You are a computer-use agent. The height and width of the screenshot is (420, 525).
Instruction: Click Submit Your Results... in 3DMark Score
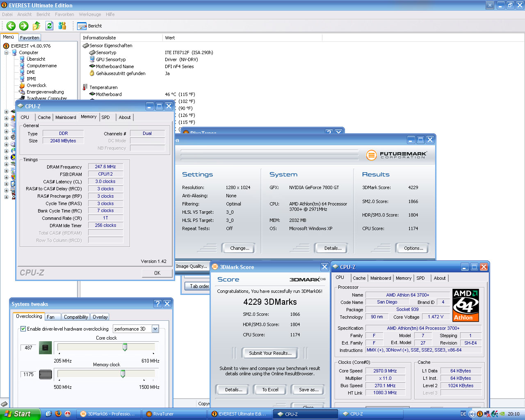[270, 353]
